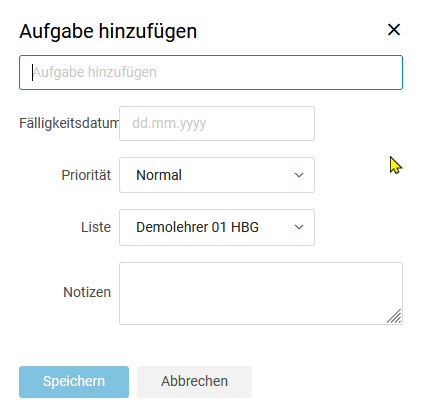Click the Notizen textarea resize grip

[x=394, y=316]
